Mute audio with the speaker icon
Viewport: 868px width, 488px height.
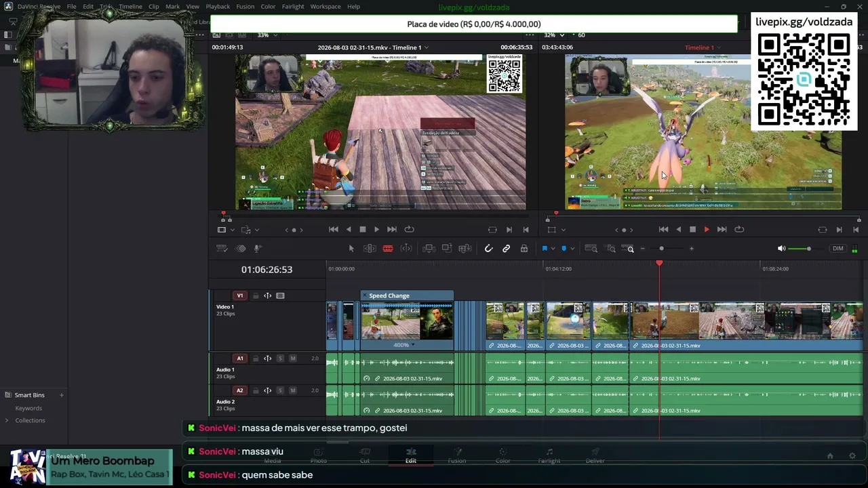781,249
